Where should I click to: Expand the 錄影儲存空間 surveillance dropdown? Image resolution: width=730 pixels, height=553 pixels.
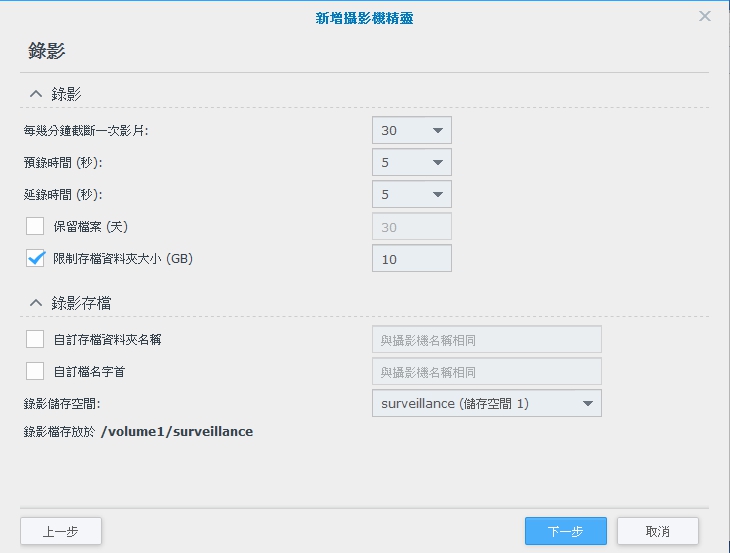pos(487,403)
